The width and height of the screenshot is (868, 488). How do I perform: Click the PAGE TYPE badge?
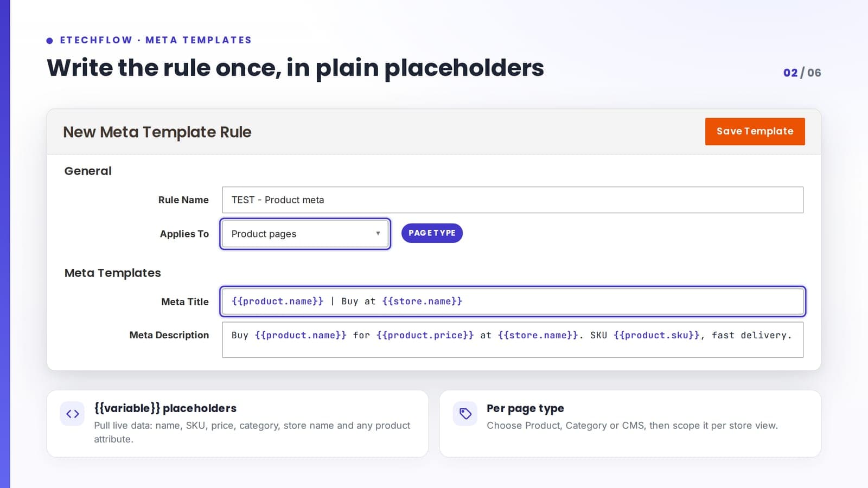point(432,233)
